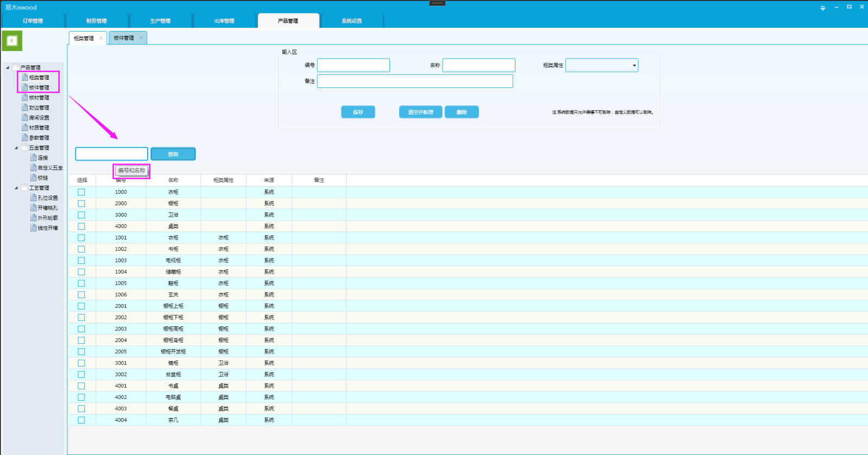Select the 产品管理 top tab

[x=288, y=21]
